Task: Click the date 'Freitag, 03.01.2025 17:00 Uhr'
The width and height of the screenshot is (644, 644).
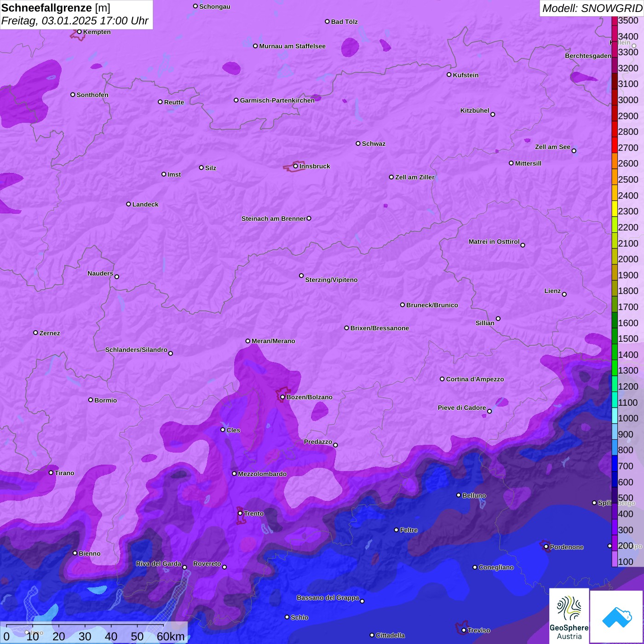Action: click(75, 21)
